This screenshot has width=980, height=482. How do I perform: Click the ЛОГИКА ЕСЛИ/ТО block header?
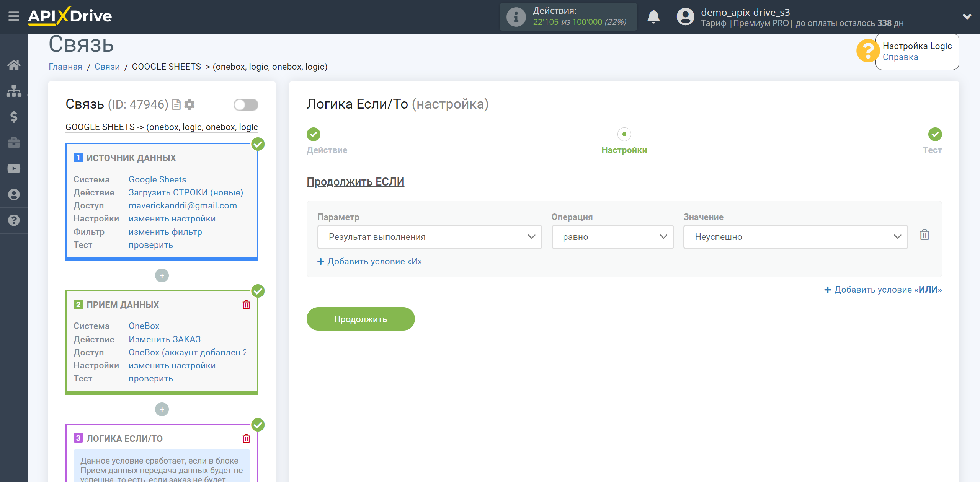(x=124, y=438)
